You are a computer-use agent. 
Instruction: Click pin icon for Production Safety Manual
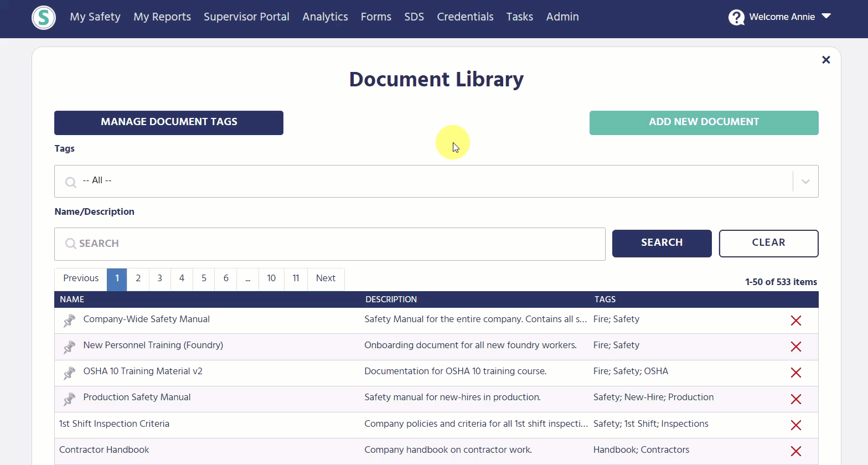click(69, 399)
